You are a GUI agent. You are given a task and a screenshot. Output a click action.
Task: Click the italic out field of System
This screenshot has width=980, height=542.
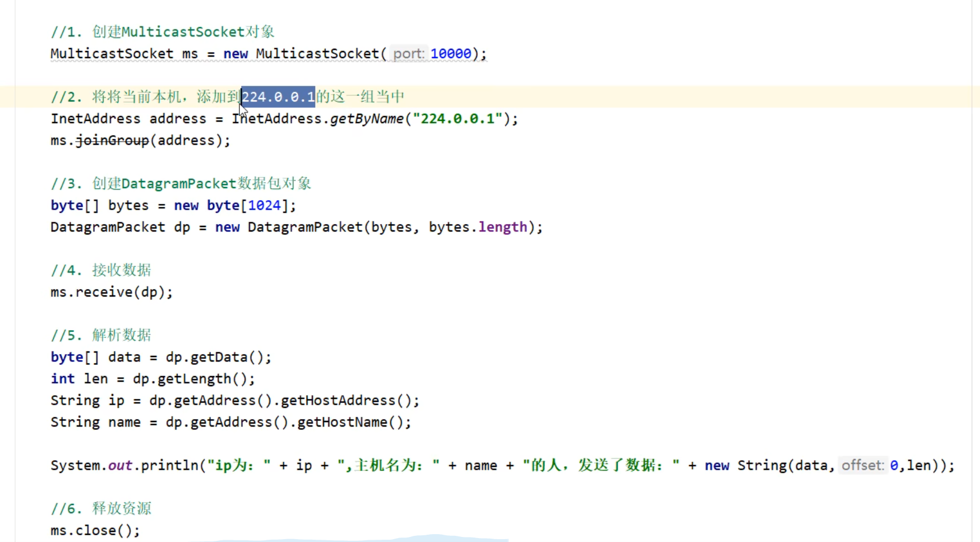point(120,466)
